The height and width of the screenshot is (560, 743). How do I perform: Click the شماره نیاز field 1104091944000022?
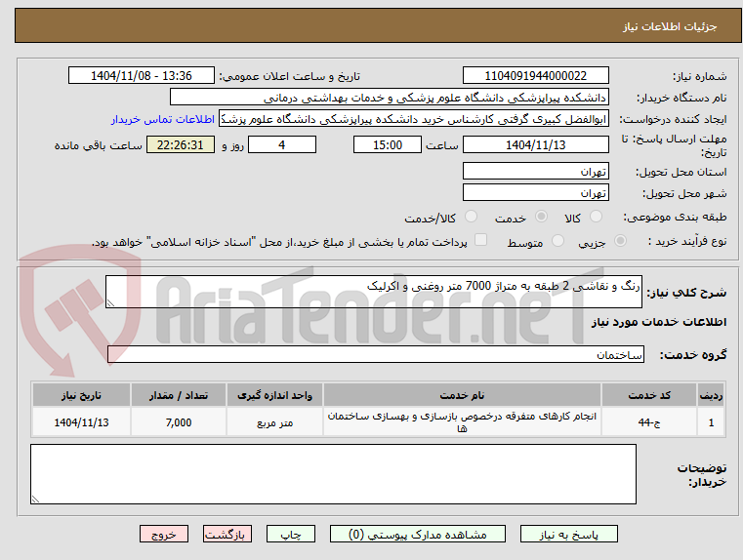(535, 76)
